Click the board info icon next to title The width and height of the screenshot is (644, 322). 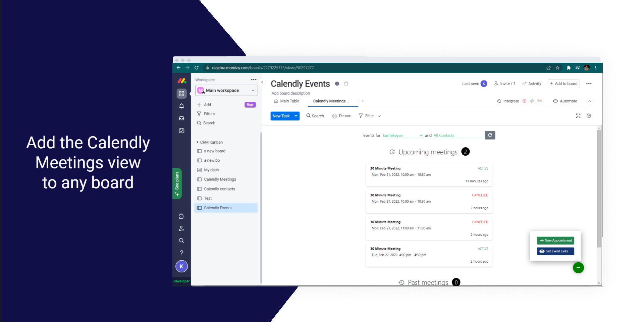337,84
